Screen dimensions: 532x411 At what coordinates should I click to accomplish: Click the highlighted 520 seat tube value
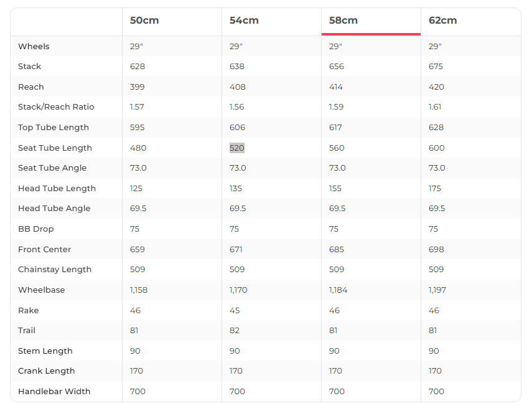pos(237,148)
